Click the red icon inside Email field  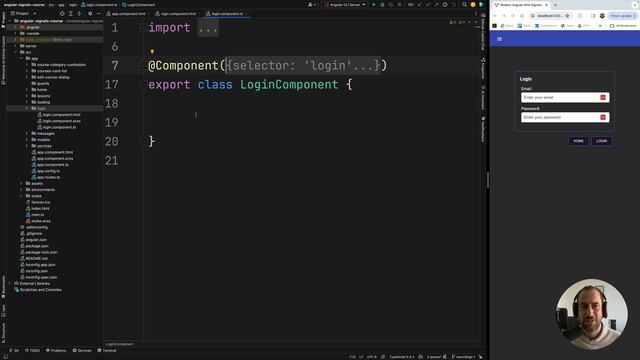[603, 98]
